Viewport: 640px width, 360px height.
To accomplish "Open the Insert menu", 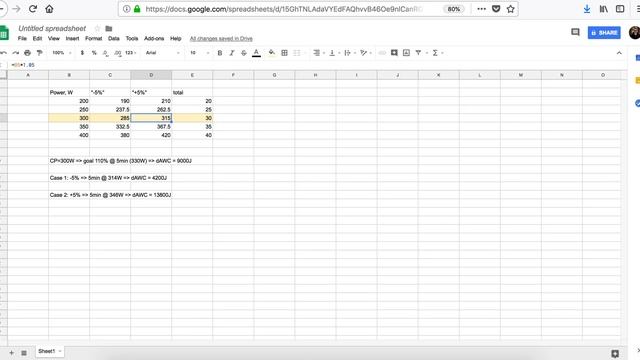I will coord(72,38).
